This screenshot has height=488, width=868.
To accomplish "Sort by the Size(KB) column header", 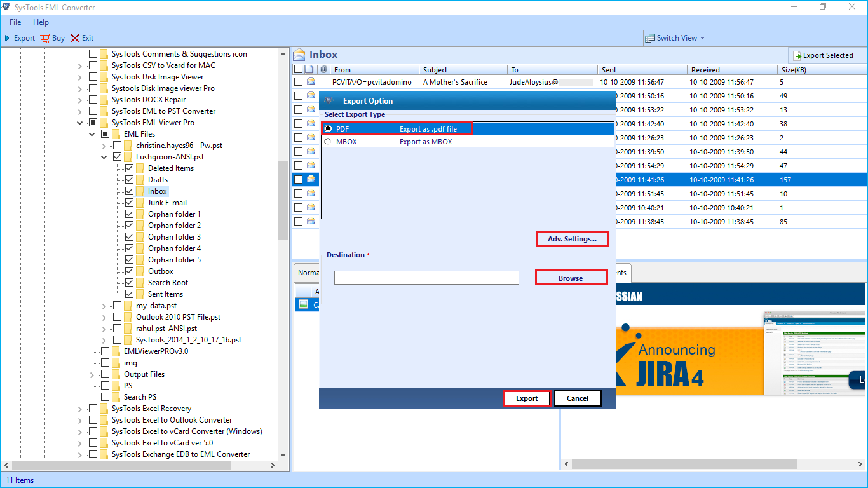I will pos(822,70).
